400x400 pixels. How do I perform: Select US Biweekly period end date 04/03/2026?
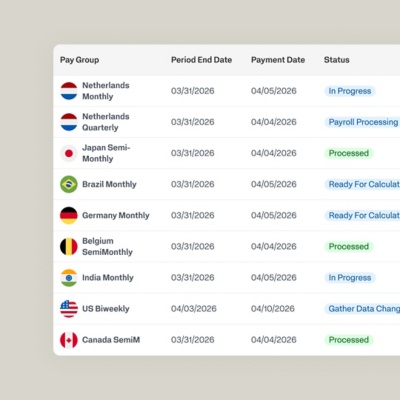pyautogui.click(x=194, y=309)
